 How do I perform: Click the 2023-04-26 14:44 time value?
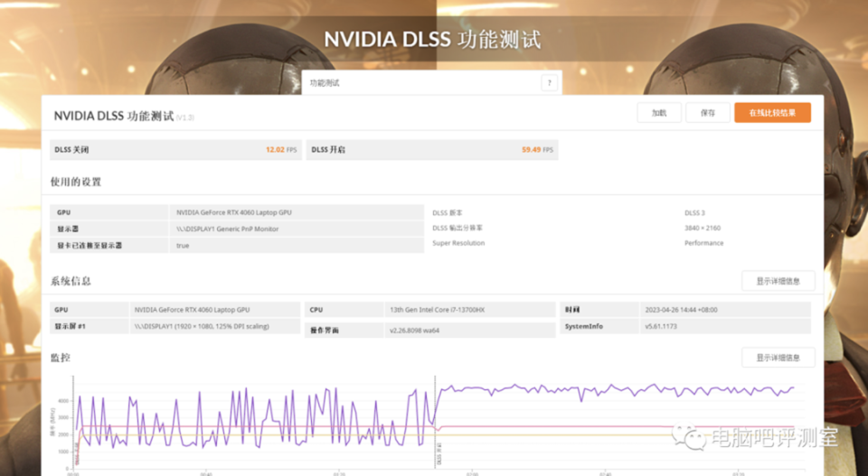(681, 310)
